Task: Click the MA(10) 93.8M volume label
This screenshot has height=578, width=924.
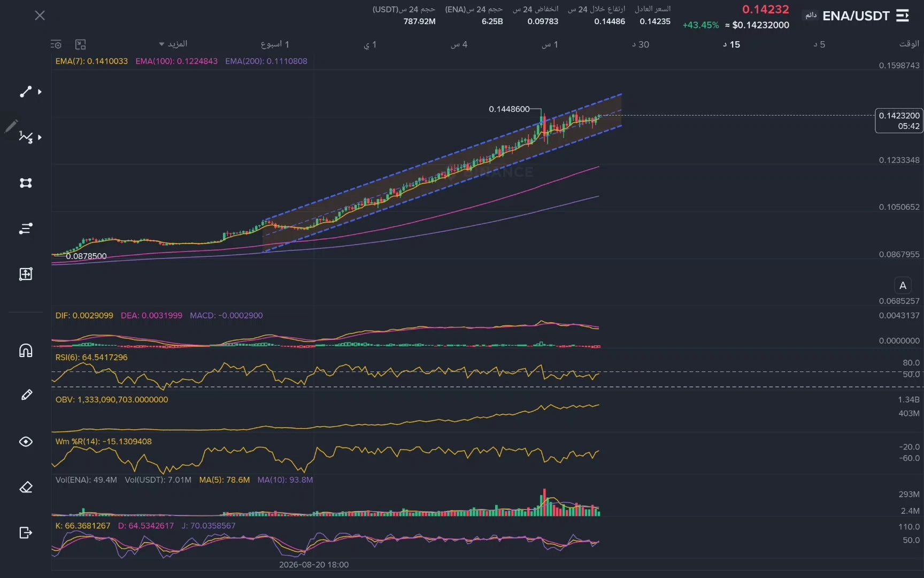Action: pos(285,480)
